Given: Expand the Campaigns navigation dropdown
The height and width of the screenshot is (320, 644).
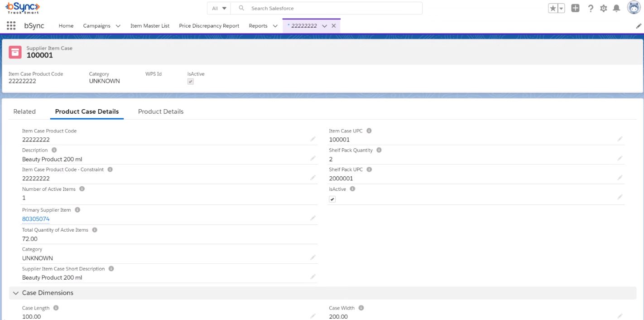Looking at the screenshot, I should click(118, 26).
